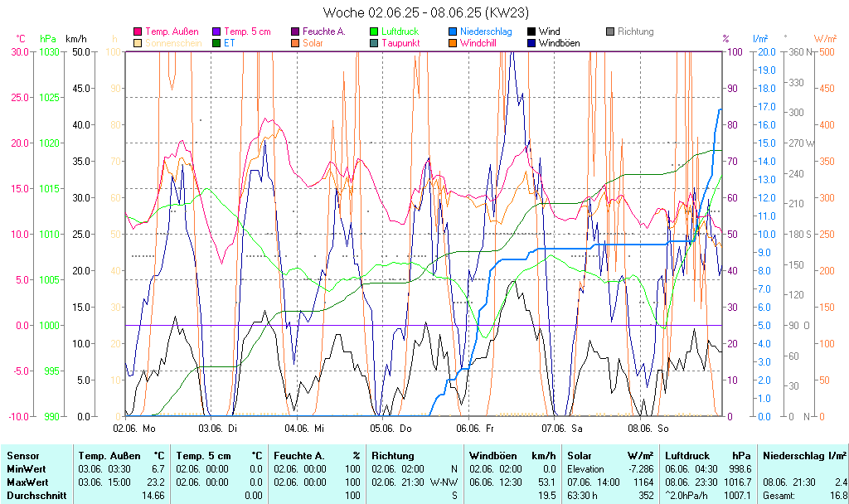The width and height of the screenshot is (849, 504).
Task: Click the Sensor column header in the table
Action: [22, 456]
